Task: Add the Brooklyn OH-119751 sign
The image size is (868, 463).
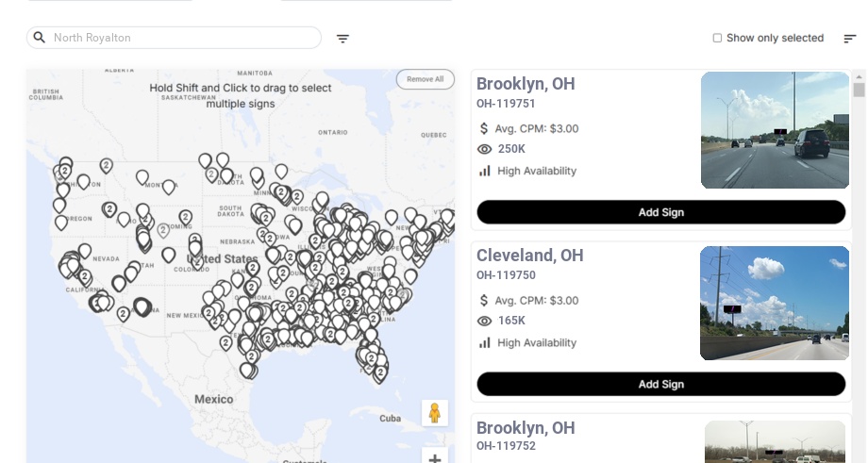Action: (660, 212)
